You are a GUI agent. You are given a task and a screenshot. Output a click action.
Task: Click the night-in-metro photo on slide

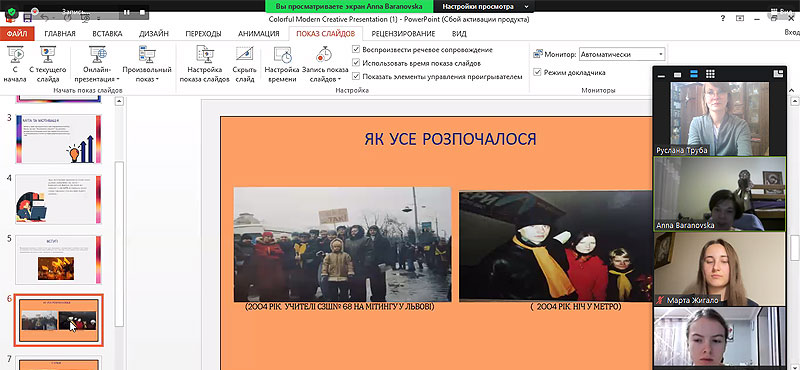[x=556, y=246]
